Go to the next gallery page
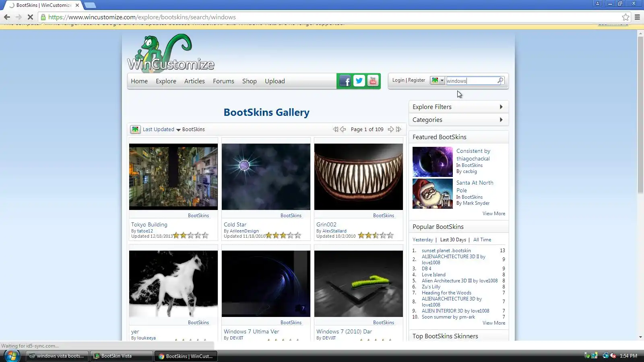This screenshot has width=644, height=362. pyautogui.click(x=390, y=129)
